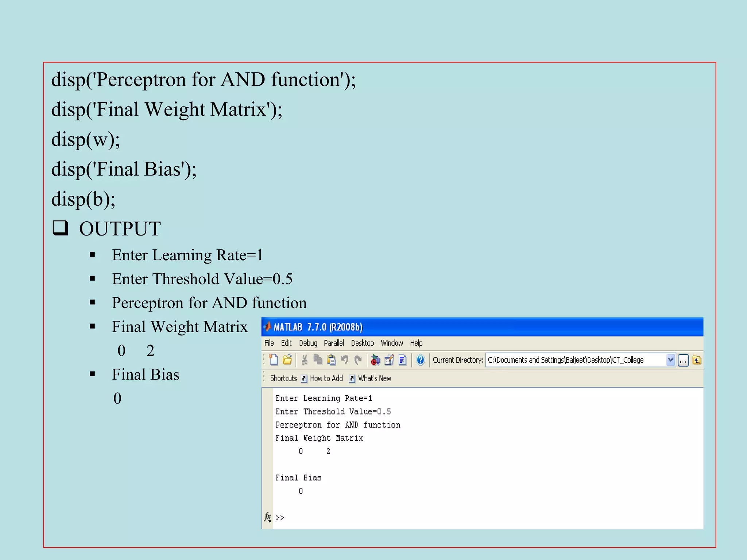Click the up-one-level folder icon
Viewport: 747px width, 560px height.
[697, 360]
